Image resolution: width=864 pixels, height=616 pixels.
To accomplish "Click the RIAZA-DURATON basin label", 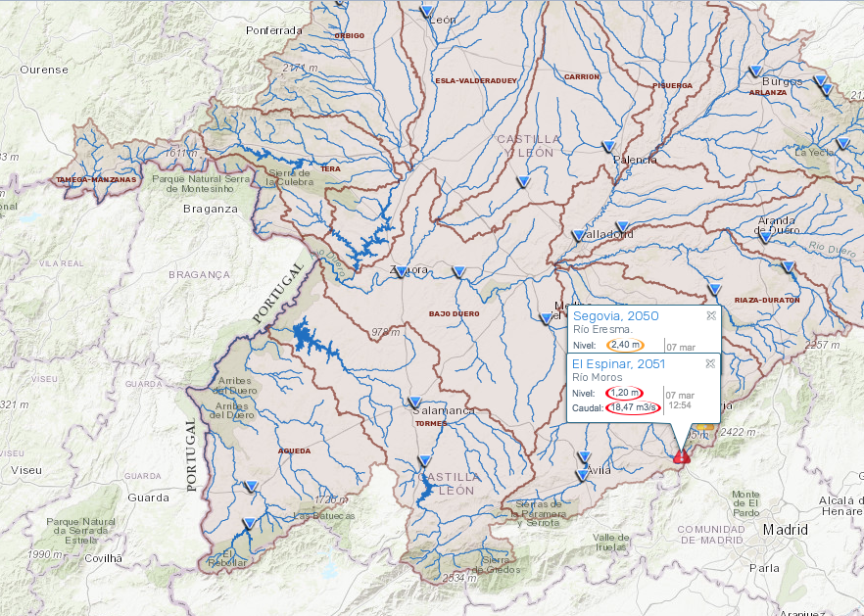I will point(767,301).
